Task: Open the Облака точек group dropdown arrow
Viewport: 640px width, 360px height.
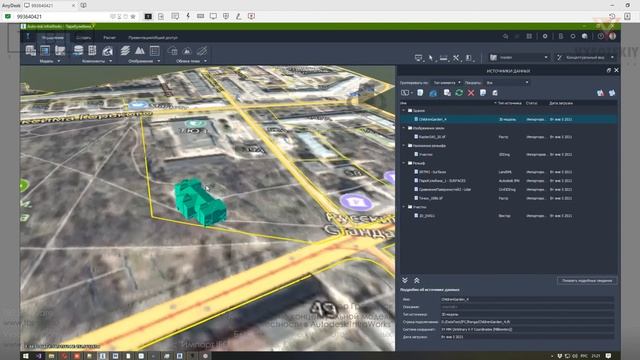Action: (x=205, y=61)
